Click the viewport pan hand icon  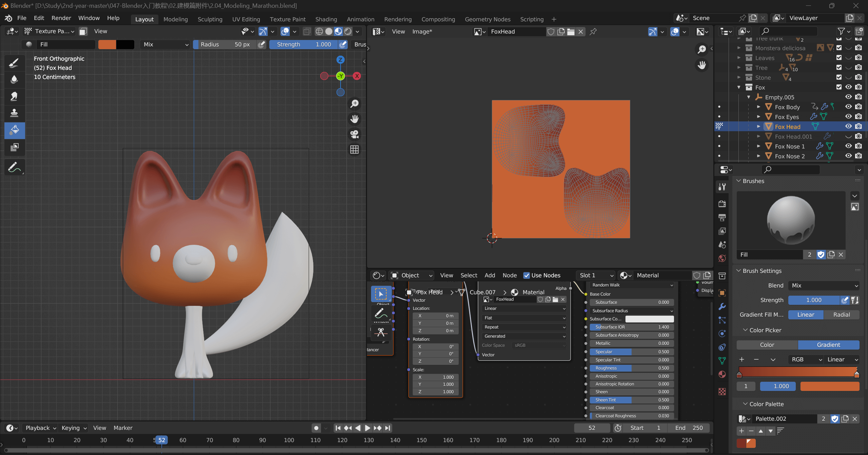pyautogui.click(x=354, y=119)
